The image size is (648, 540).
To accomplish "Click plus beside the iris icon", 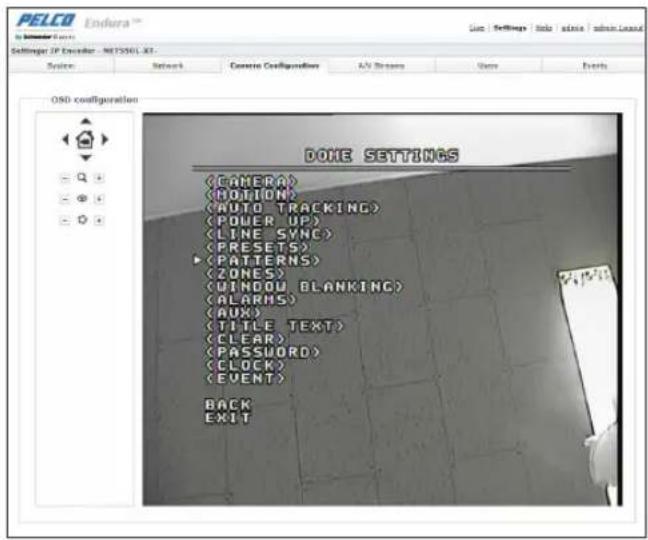I will coord(99,220).
